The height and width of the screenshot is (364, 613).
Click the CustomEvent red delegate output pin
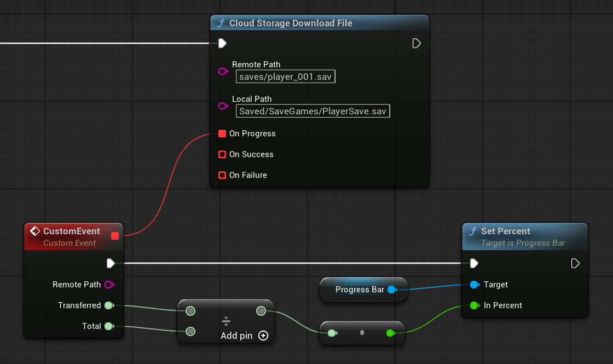115,236
